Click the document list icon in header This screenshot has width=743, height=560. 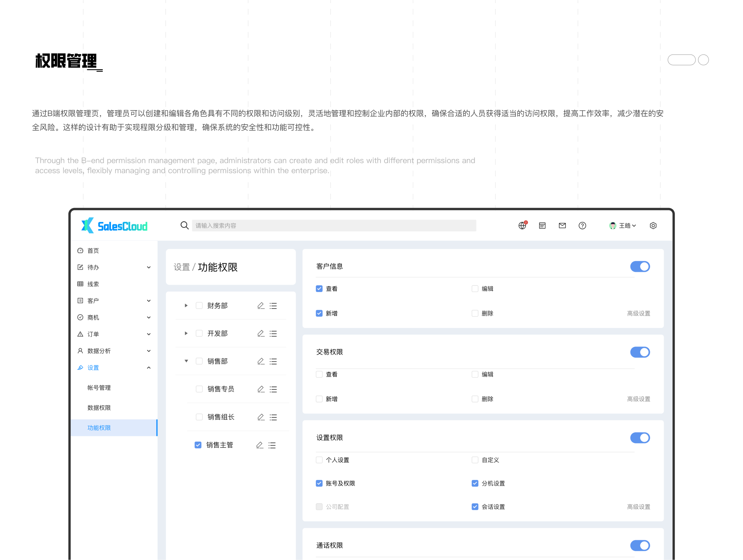pyautogui.click(x=542, y=225)
